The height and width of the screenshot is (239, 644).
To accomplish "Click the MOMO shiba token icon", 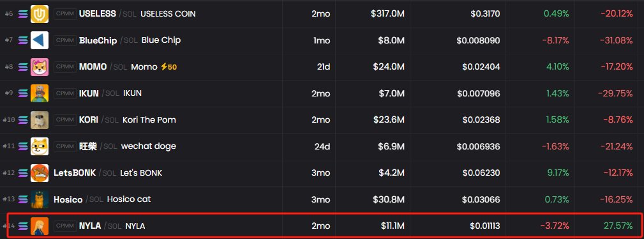I will 40,66.
